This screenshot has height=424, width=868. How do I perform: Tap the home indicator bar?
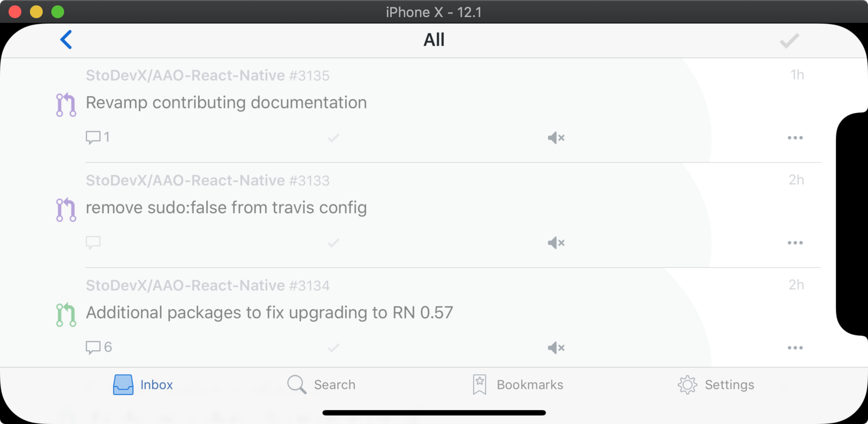click(x=434, y=413)
